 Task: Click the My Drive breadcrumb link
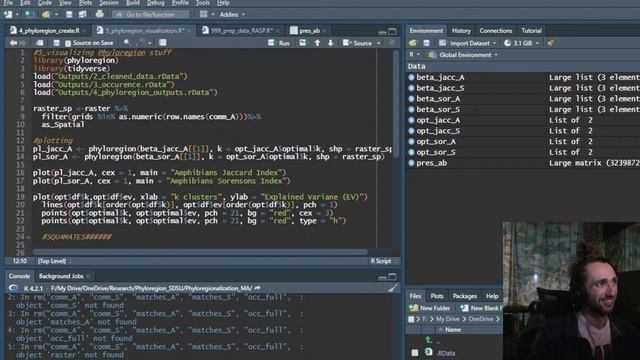(x=447, y=319)
